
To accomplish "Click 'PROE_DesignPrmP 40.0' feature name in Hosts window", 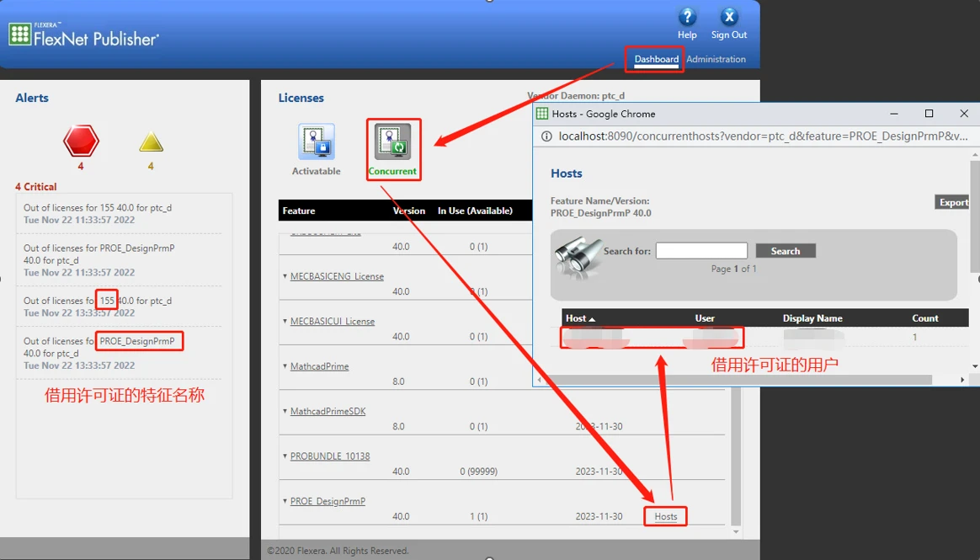I will coord(600,213).
